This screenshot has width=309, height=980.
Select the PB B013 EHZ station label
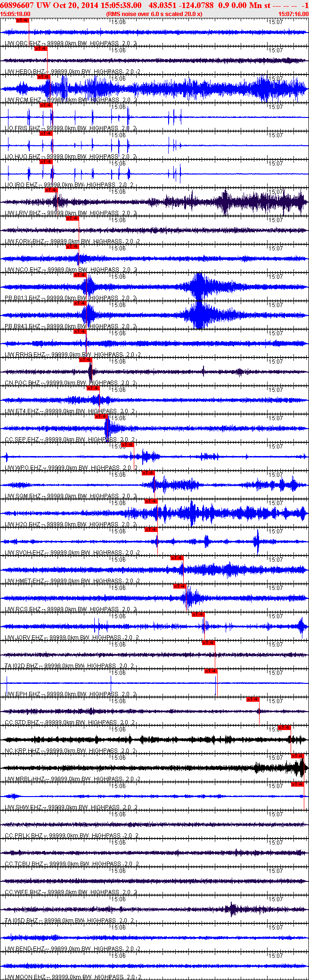tap(23, 298)
